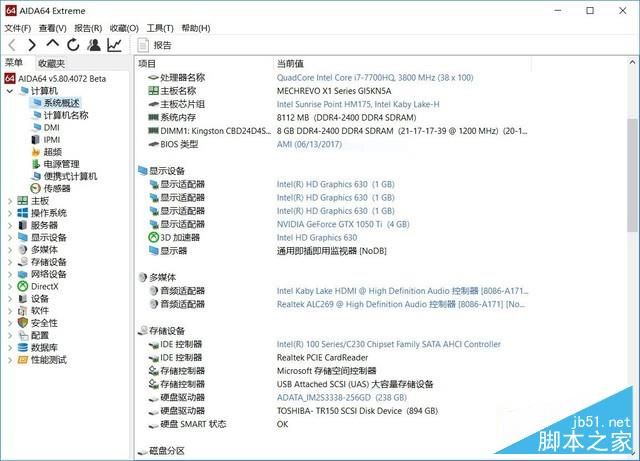The width and height of the screenshot is (640, 461).
Task: Click the 报告 document icon in toolbar
Action: coord(143,45)
